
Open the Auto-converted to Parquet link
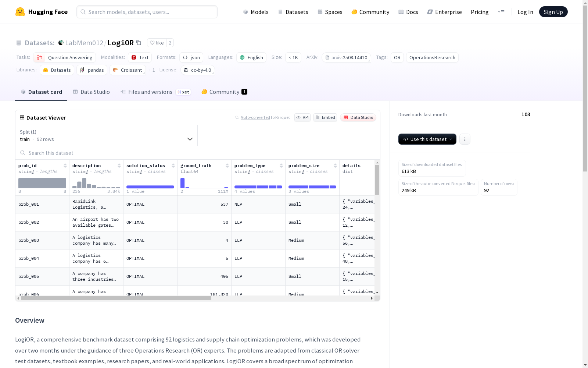pos(265,117)
